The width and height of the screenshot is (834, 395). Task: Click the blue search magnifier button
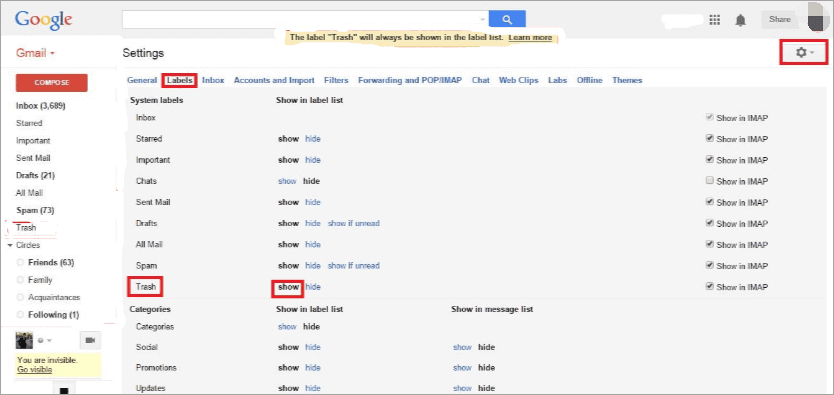pyautogui.click(x=507, y=20)
